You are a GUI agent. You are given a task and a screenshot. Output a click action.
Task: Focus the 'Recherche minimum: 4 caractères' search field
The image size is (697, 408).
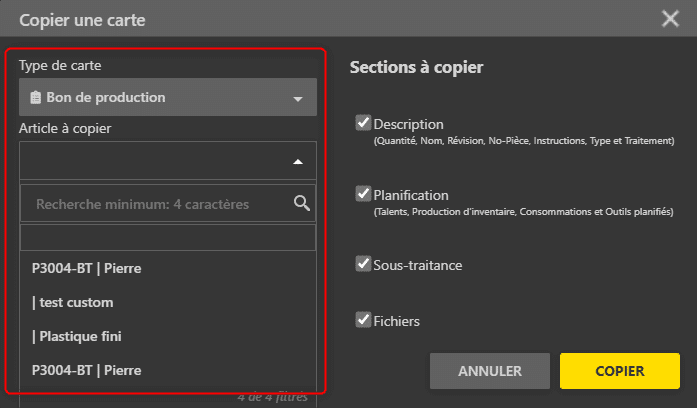pyautogui.click(x=155, y=204)
